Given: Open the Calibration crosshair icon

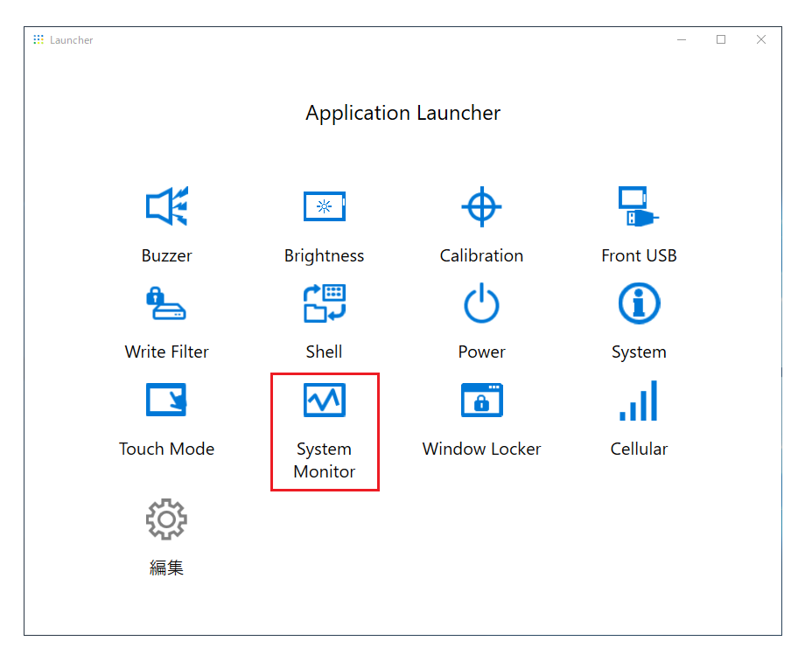Looking at the screenshot, I should click(481, 207).
